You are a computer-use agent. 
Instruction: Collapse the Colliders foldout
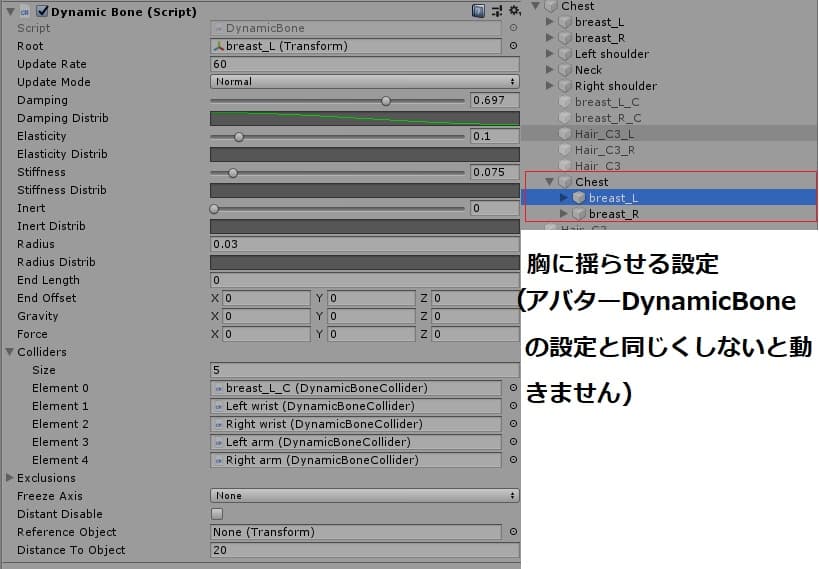tap(9, 352)
